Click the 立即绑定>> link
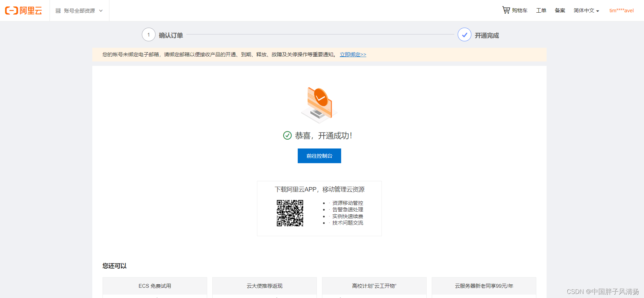Viewport: 644px width, 298px height. pos(353,55)
